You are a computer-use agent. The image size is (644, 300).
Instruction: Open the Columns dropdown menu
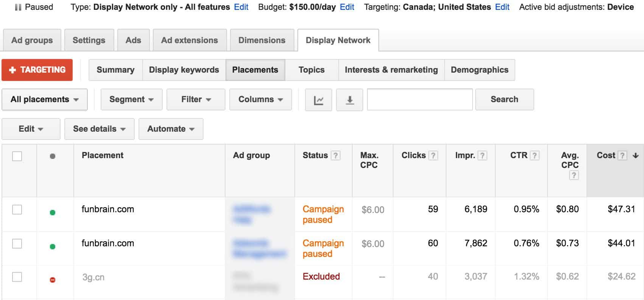pos(260,99)
